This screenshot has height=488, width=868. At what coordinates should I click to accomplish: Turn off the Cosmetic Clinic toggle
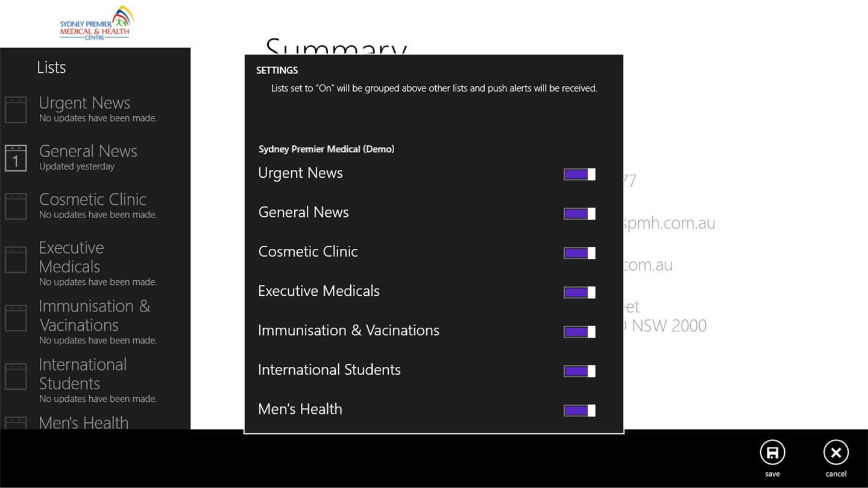tap(579, 253)
